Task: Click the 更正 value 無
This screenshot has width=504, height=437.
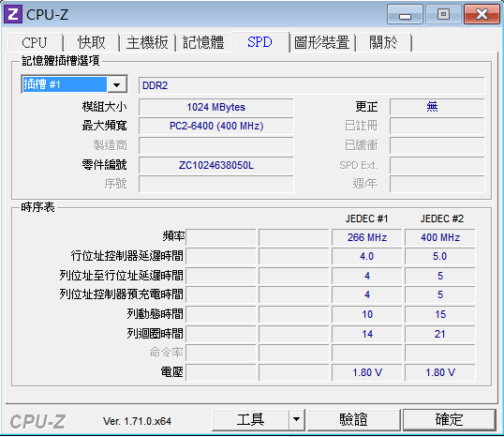Action: click(x=437, y=107)
